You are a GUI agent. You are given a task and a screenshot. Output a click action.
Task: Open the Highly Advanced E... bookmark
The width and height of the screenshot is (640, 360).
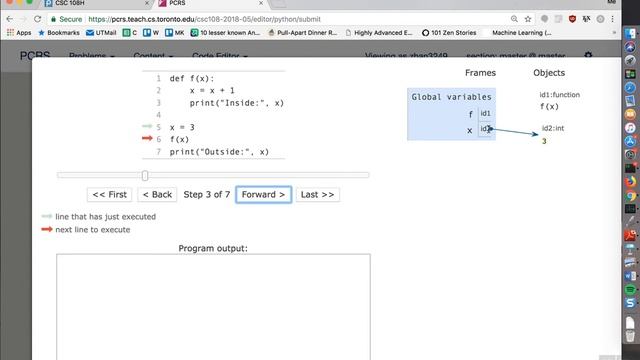coord(379,33)
